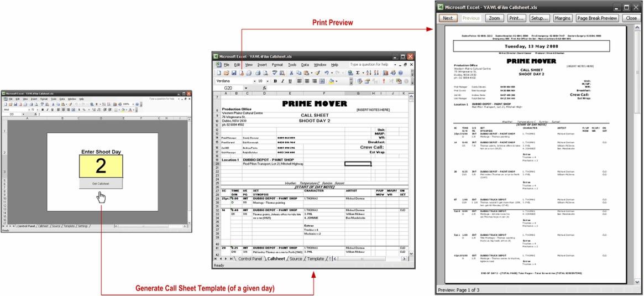Click Save icon in the middle Excel window
This screenshot has width=644, height=296.
(x=234, y=73)
